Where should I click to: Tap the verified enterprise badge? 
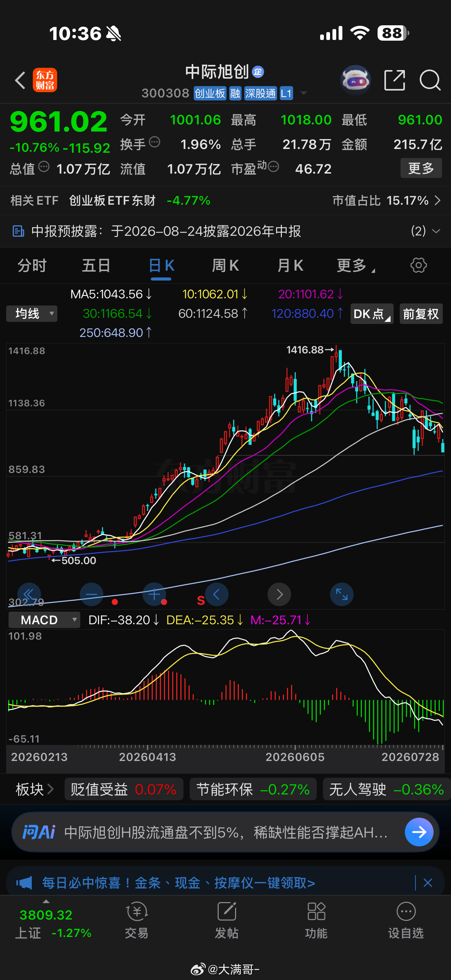pyautogui.click(x=258, y=71)
